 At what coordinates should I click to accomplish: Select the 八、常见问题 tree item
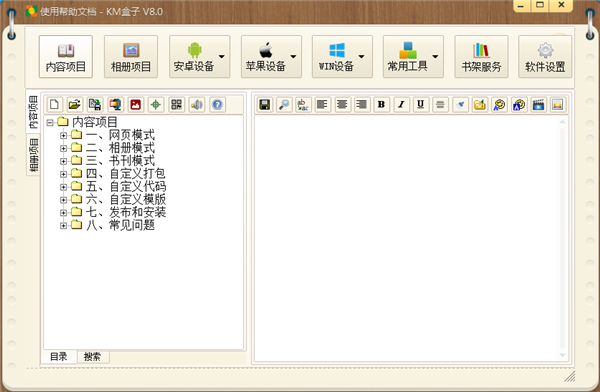[120, 225]
